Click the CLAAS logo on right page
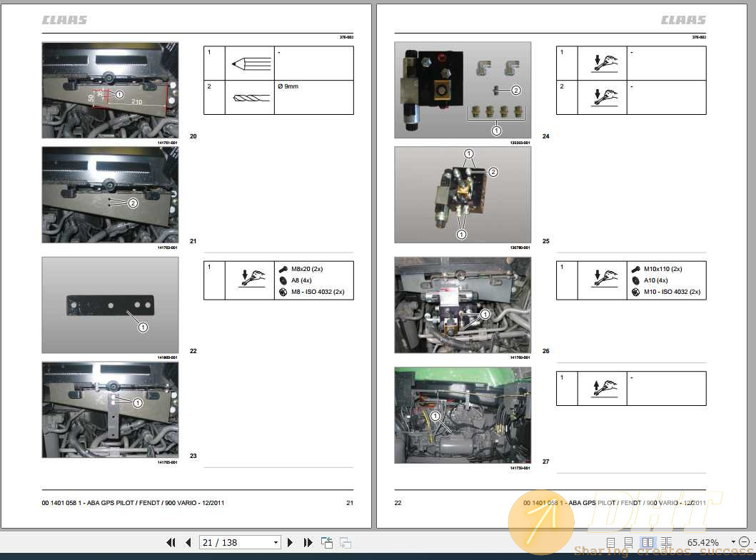Viewport: 756px width, 560px height. [683, 20]
